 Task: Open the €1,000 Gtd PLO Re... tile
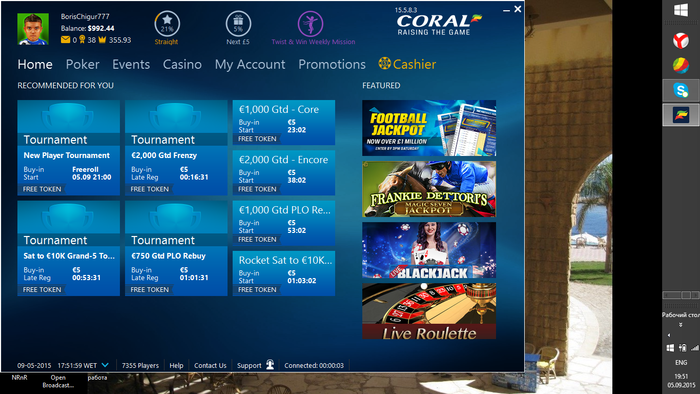pos(283,223)
